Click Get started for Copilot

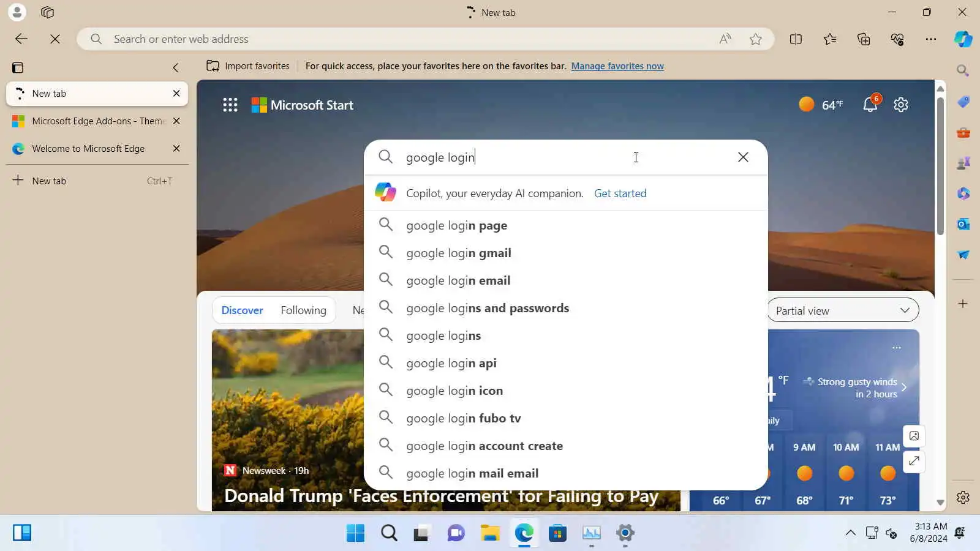pos(620,193)
